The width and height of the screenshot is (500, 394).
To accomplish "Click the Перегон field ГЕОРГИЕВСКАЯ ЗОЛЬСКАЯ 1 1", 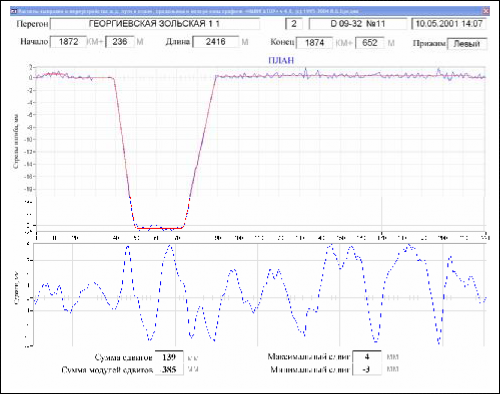I will click(x=155, y=24).
